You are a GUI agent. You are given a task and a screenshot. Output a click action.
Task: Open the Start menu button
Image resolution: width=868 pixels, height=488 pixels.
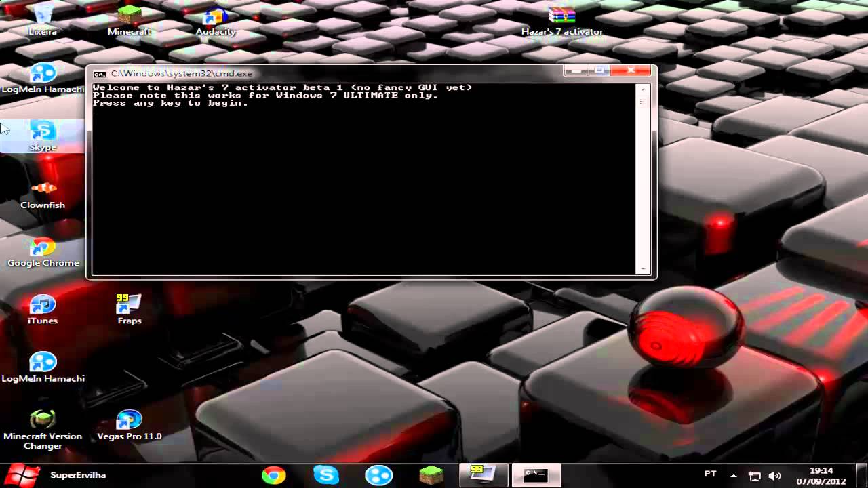pos(21,474)
